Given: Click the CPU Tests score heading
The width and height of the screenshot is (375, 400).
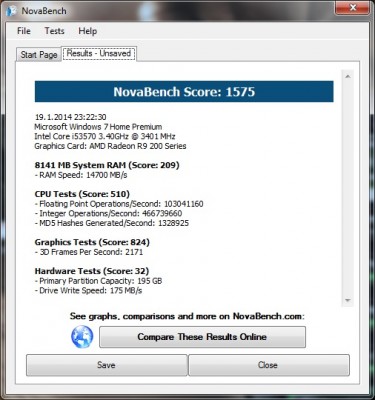Looking at the screenshot, I should 82,194.
